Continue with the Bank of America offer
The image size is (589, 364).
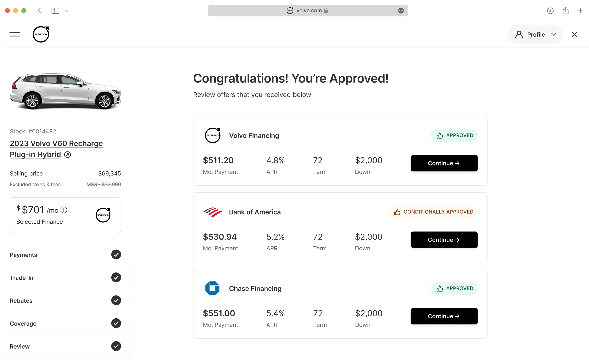coord(444,240)
